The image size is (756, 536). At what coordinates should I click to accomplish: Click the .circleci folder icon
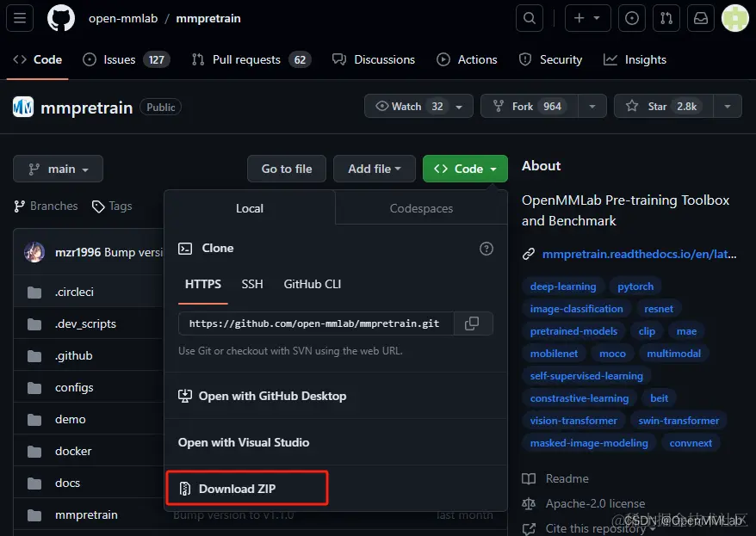[x=34, y=293]
